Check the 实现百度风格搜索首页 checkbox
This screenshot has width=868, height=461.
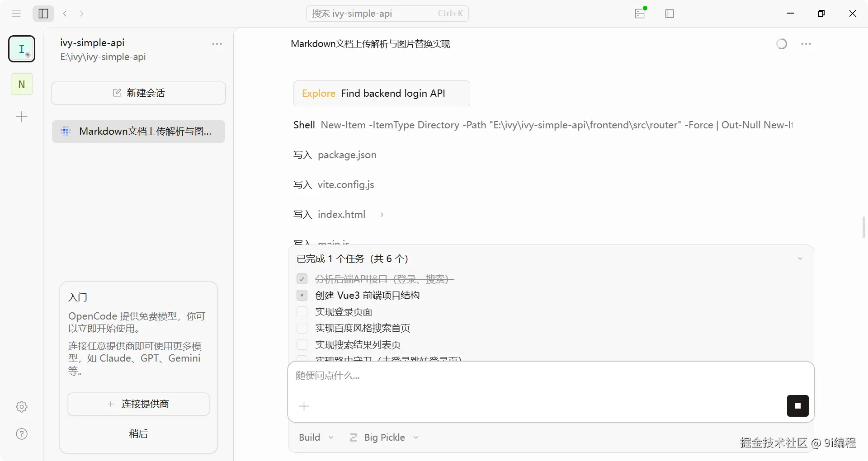(302, 328)
